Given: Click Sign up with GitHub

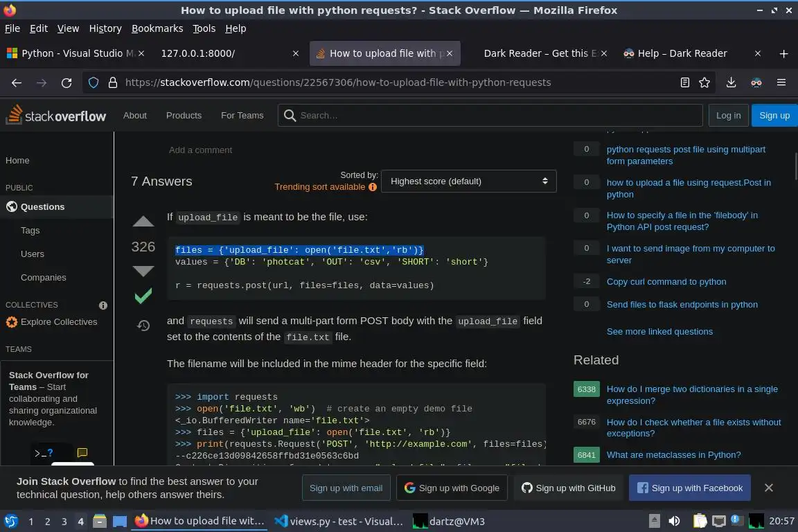Looking at the screenshot, I should pyautogui.click(x=569, y=488).
